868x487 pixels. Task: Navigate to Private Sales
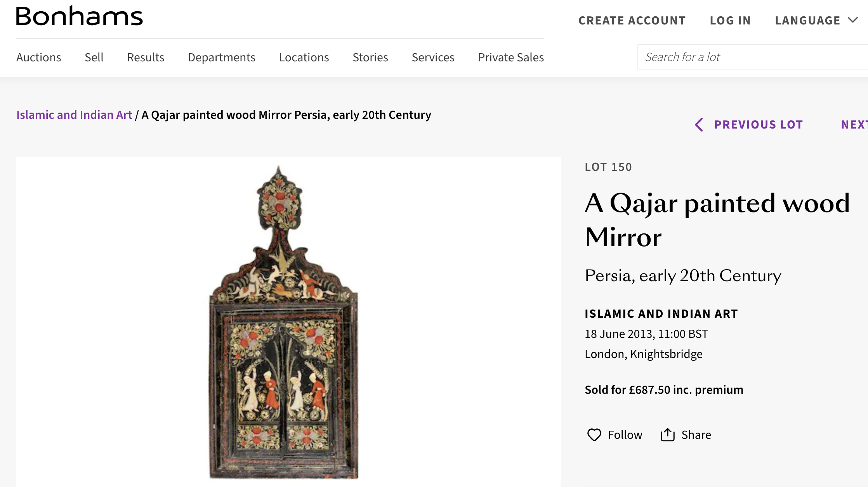(x=511, y=57)
